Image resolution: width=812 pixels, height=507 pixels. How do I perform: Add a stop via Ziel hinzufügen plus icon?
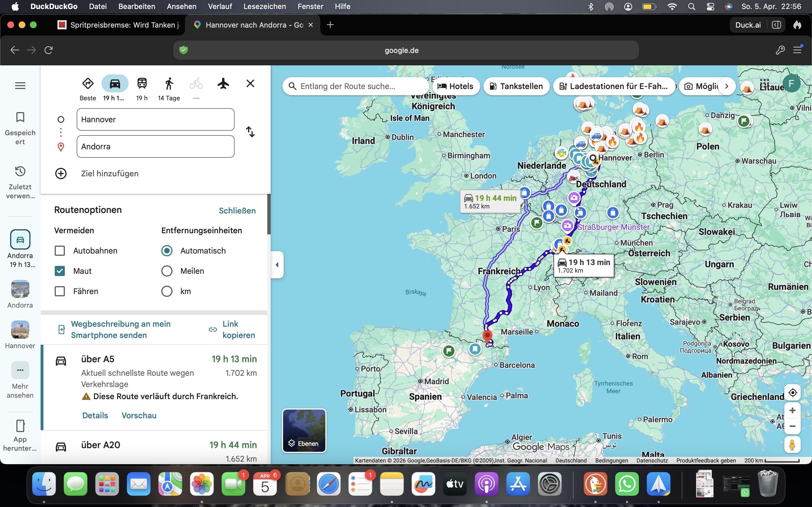click(x=61, y=173)
